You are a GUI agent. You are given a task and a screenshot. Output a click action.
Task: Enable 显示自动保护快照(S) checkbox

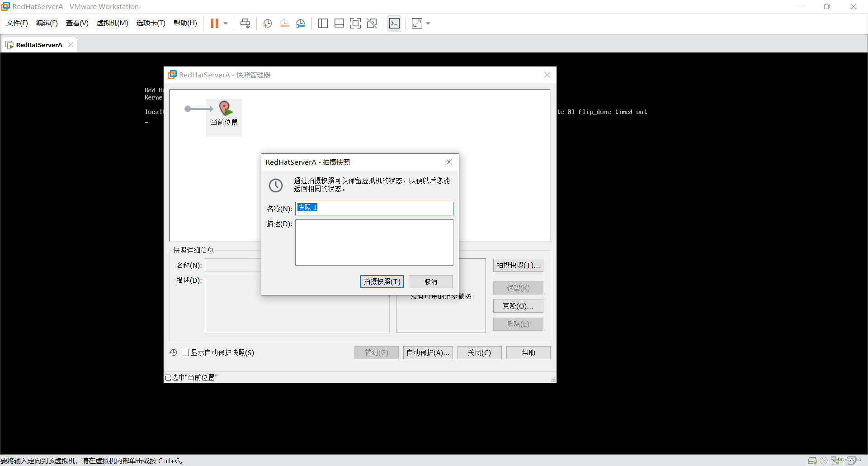(185, 352)
